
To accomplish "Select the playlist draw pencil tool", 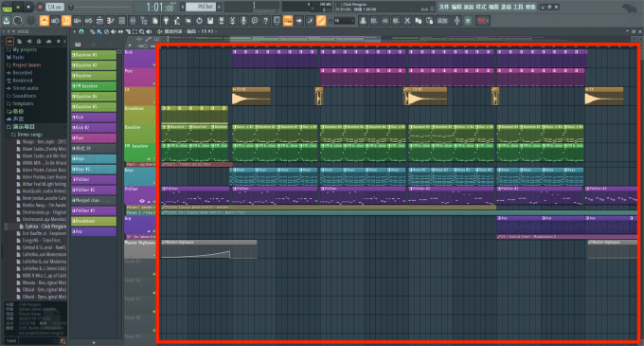I will click(x=93, y=31).
